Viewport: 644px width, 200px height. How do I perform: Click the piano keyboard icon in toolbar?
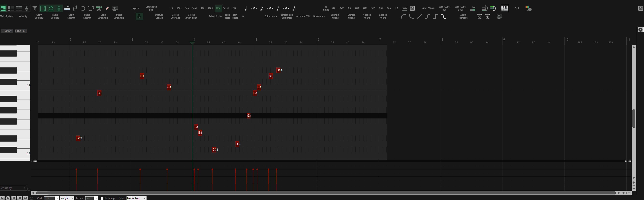pos(505,9)
